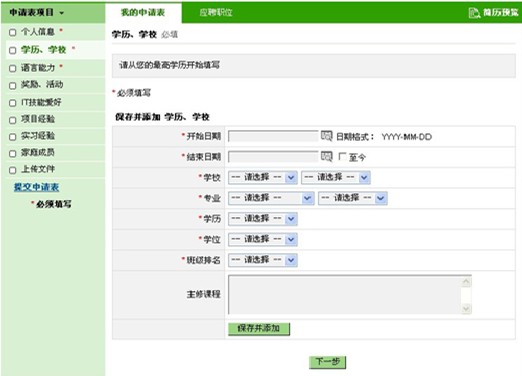The image size is (522, 376).
Task: Tick the 至今 checkbox
Action: pyautogui.click(x=342, y=156)
